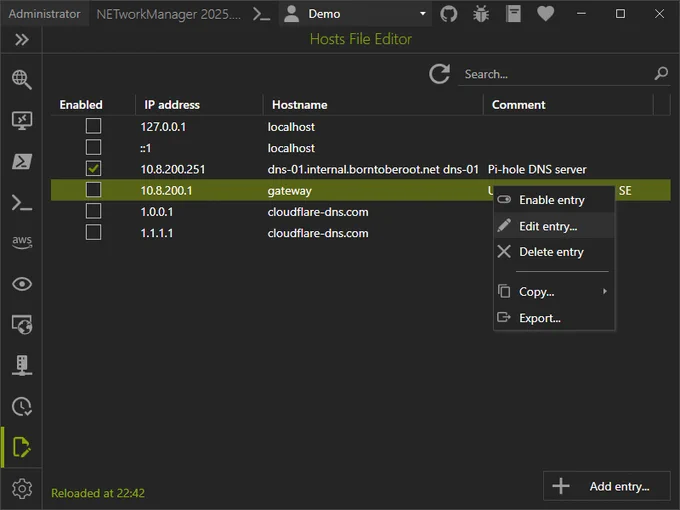Click the heart donate icon

[546, 14]
